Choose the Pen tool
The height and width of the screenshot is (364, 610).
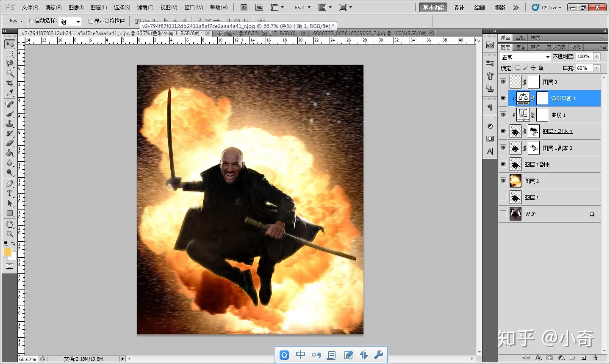(x=10, y=184)
